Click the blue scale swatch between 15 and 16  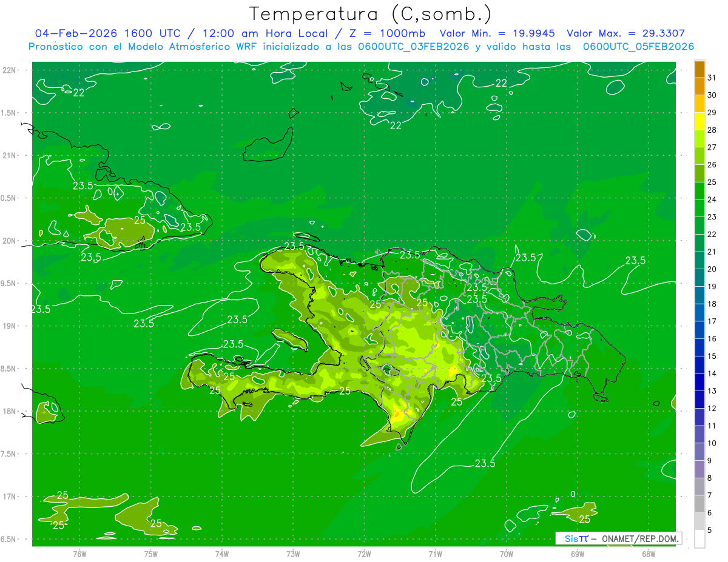coord(699,347)
